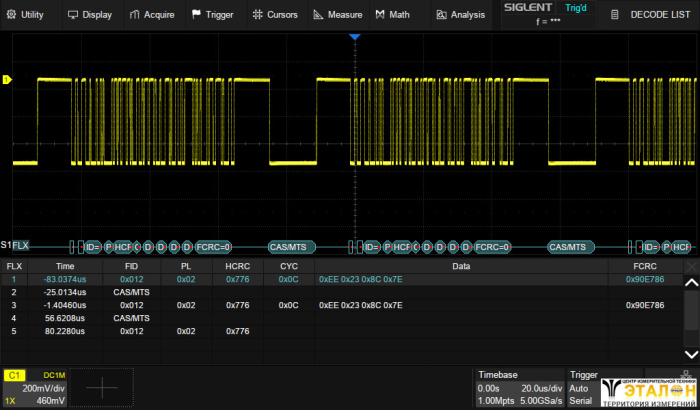Open the C1 channel settings box

tap(33, 388)
